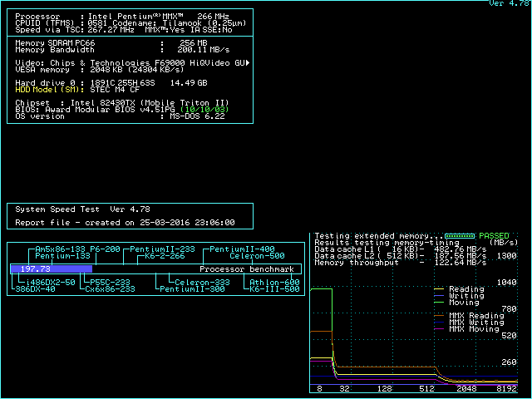
Task: Click the 2048 x-axis tick label
Action: click(466, 389)
